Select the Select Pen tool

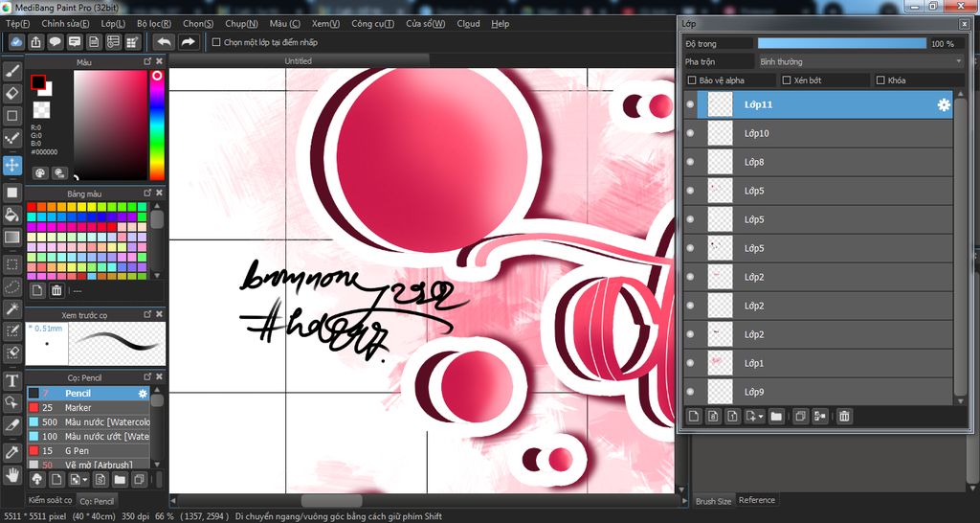(x=11, y=330)
